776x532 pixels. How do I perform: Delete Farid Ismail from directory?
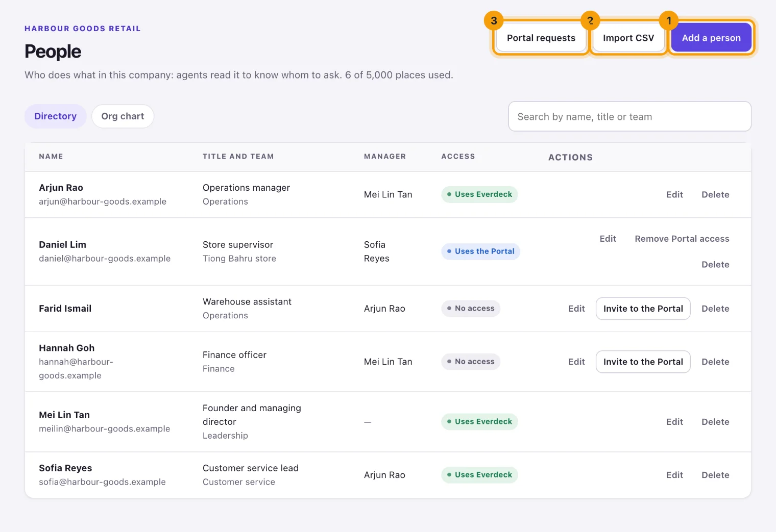(x=715, y=309)
